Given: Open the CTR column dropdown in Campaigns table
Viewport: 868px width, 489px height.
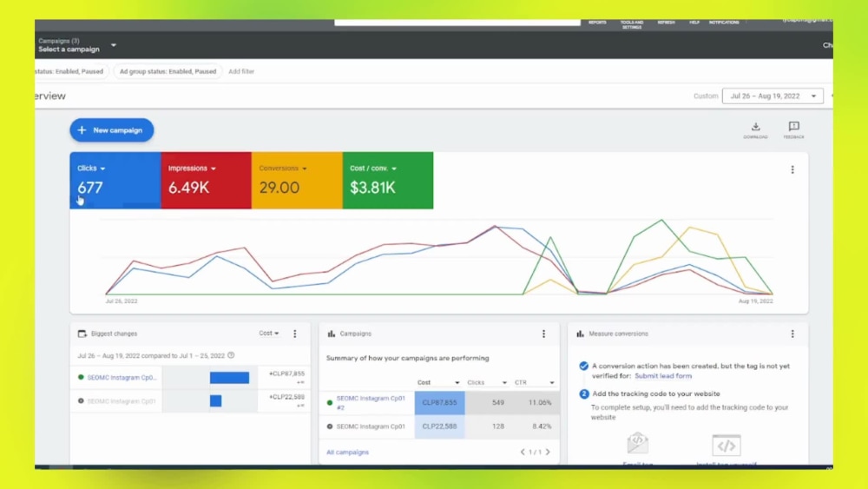Looking at the screenshot, I should coord(534,383).
